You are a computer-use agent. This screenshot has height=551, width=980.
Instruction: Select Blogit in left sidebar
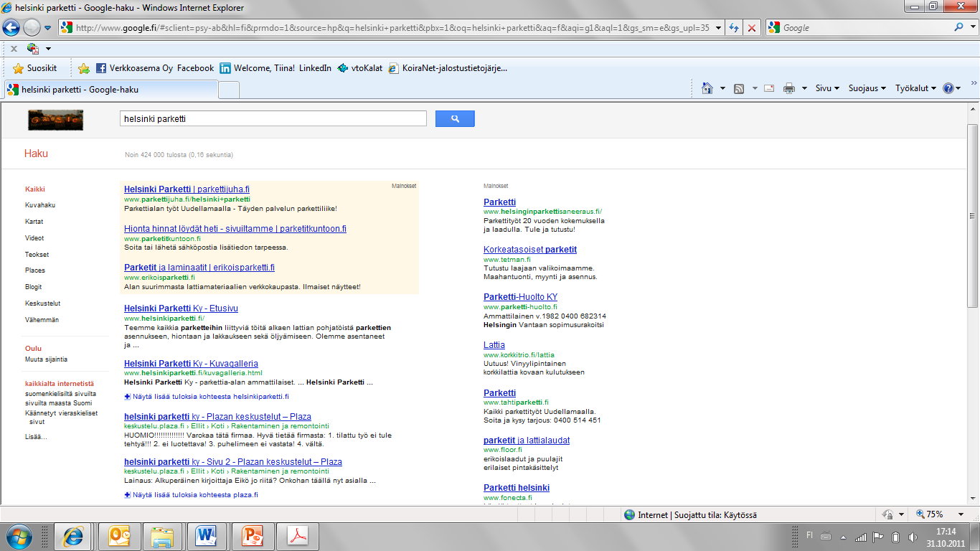34,287
